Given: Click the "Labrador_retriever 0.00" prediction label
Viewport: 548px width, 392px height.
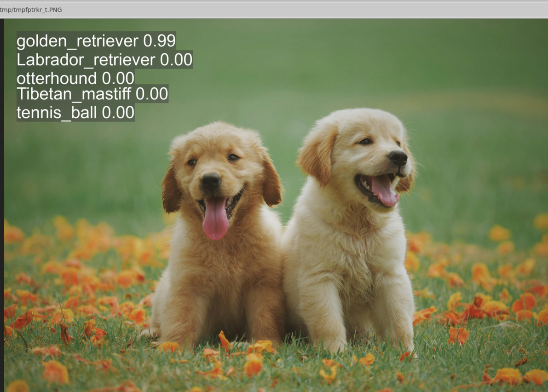Looking at the screenshot, I should [x=104, y=59].
